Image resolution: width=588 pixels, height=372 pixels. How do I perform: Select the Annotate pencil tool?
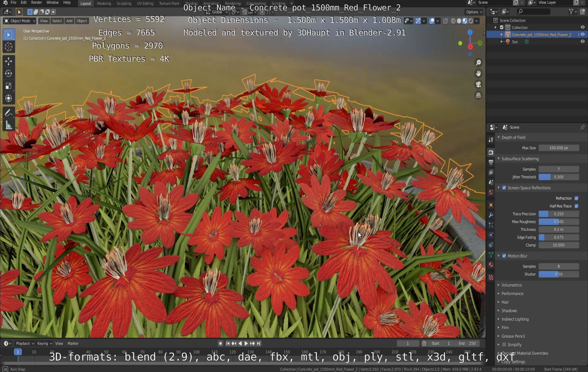pyautogui.click(x=9, y=113)
